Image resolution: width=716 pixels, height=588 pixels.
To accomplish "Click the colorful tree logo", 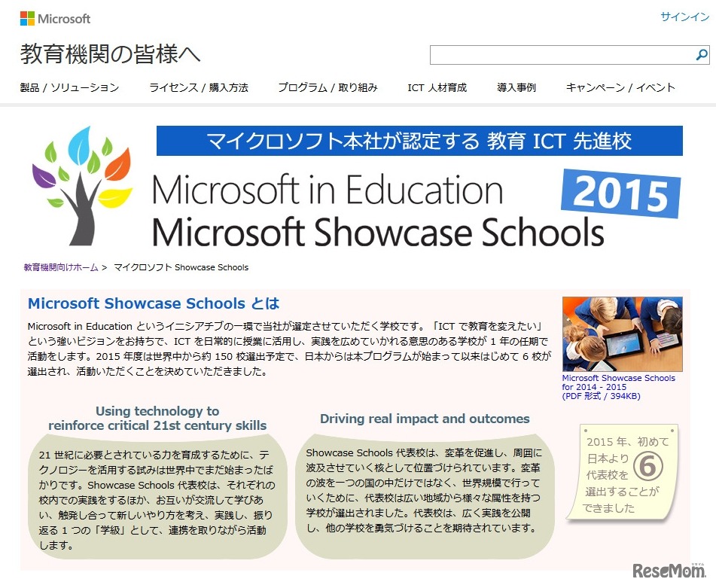I will 82,186.
